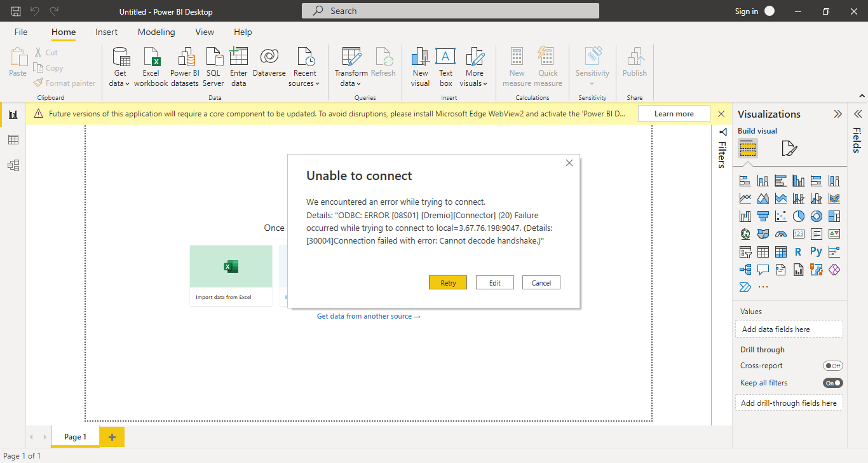Pick the line chart visual
868x463 pixels.
tap(745, 199)
